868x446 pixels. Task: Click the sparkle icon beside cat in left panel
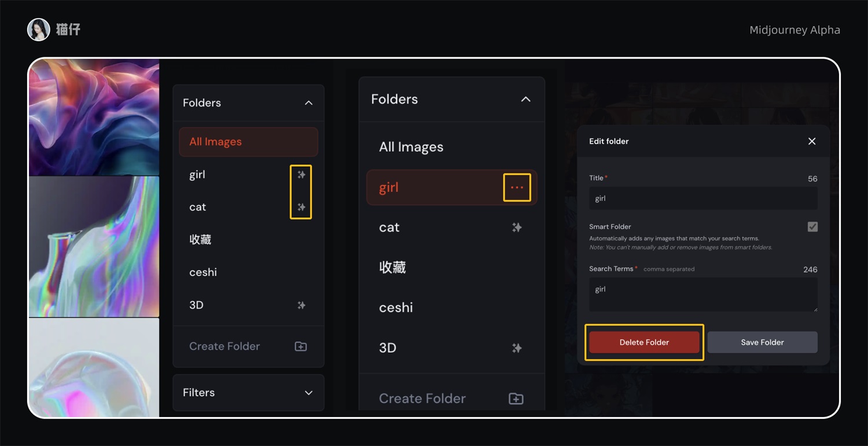coord(301,207)
